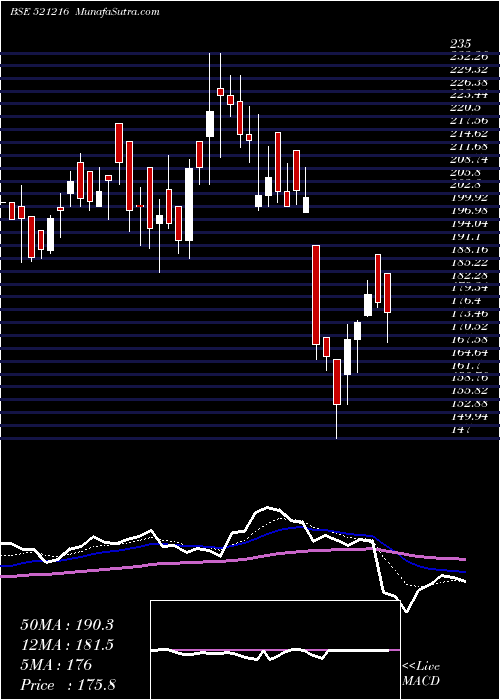Click the 208.74 price level label
The height and width of the screenshot is (700, 500).
tap(469, 159)
